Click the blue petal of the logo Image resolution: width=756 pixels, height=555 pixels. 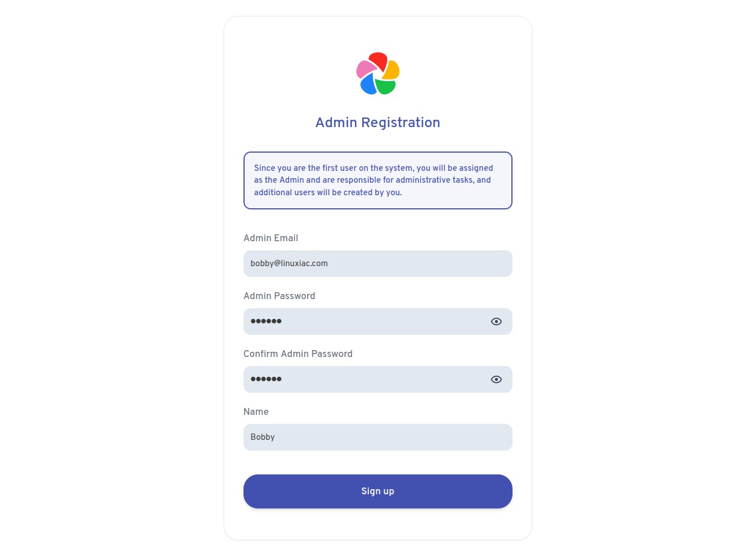[x=369, y=85]
